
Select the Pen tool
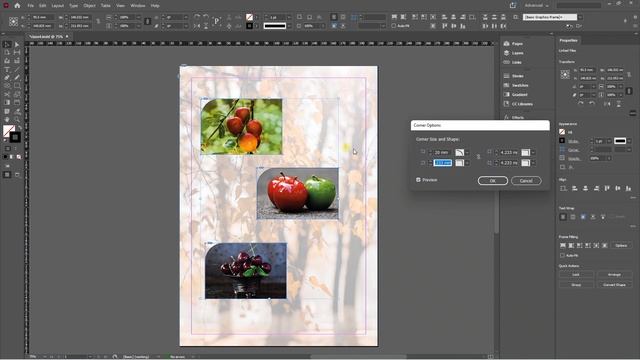7,78
